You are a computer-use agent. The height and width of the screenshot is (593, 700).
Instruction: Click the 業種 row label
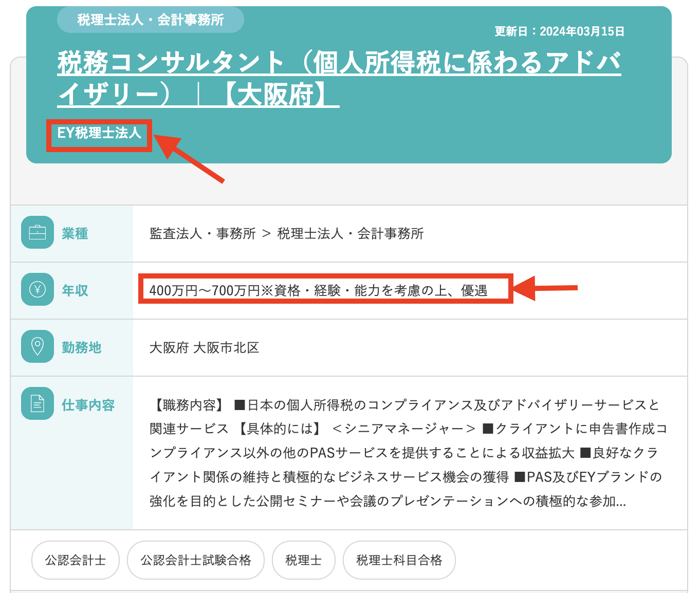point(75,234)
